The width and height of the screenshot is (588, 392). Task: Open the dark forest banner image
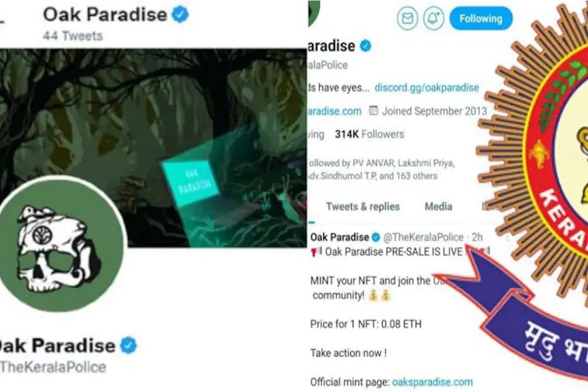154,148
